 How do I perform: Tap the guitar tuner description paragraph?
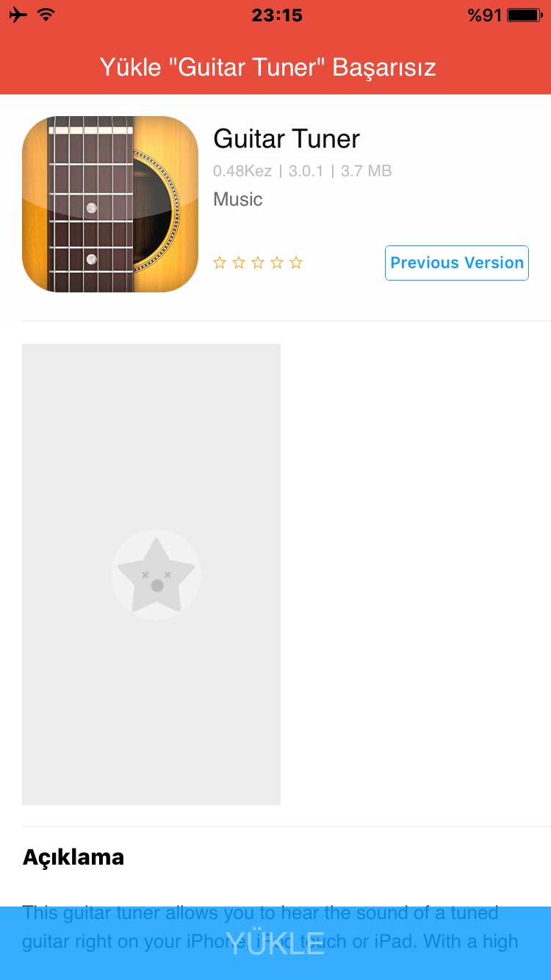pyautogui.click(x=270, y=927)
